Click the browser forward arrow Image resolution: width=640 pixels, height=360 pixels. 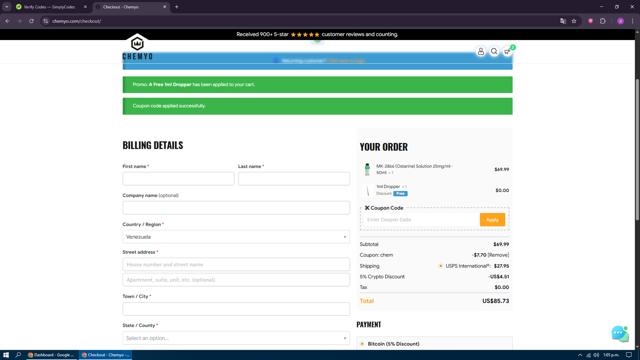pyautogui.click(x=19, y=21)
